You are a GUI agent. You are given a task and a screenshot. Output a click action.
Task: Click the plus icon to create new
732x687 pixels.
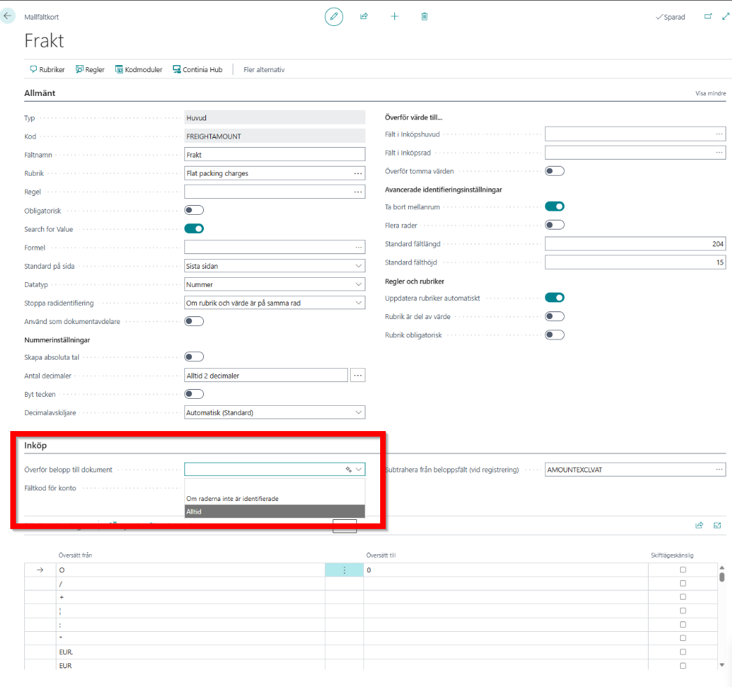point(394,17)
